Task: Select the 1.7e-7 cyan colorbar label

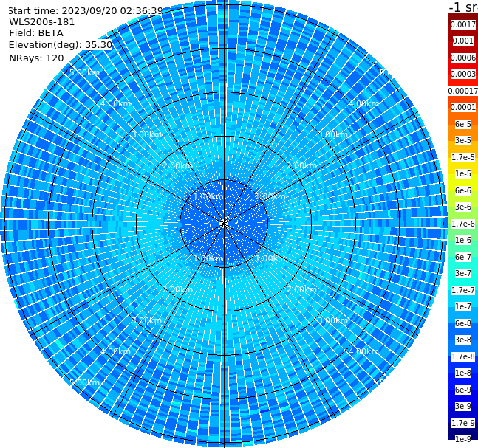Action: [463, 290]
